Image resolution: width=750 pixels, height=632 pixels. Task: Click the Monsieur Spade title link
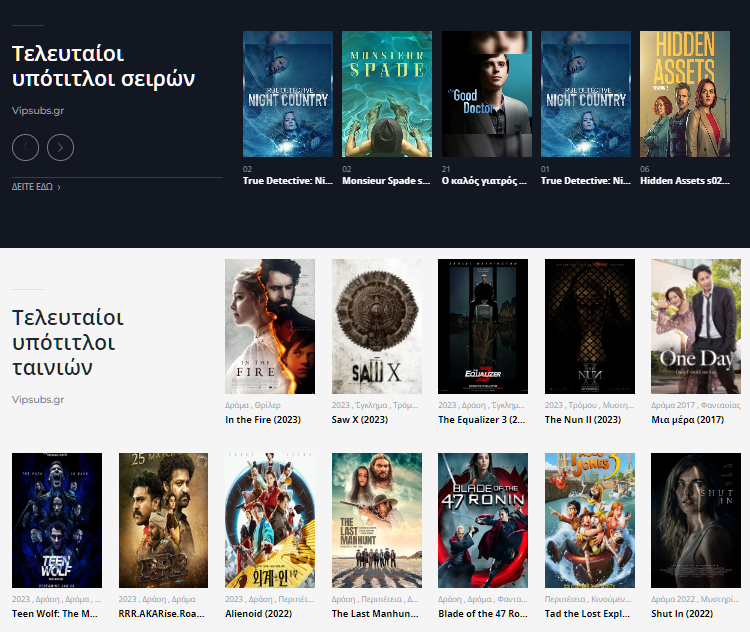tap(386, 181)
